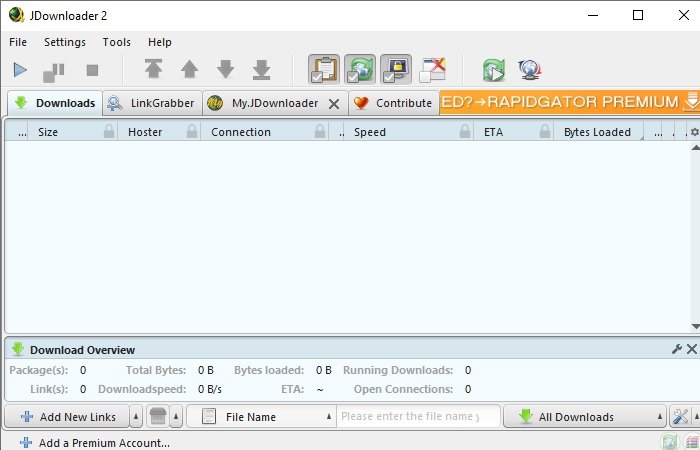Click the JDownloader 2 title bar logo

tap(17, 15)
